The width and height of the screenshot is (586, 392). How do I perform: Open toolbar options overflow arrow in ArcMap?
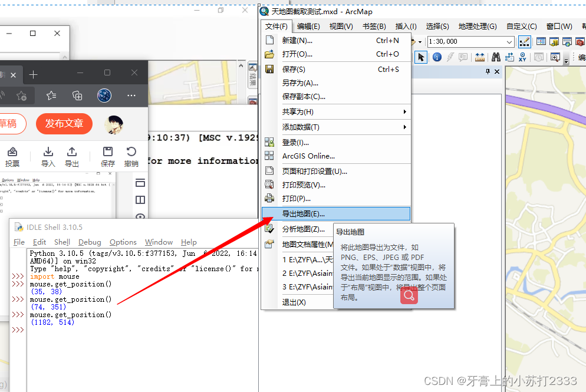tap(566, 61)
